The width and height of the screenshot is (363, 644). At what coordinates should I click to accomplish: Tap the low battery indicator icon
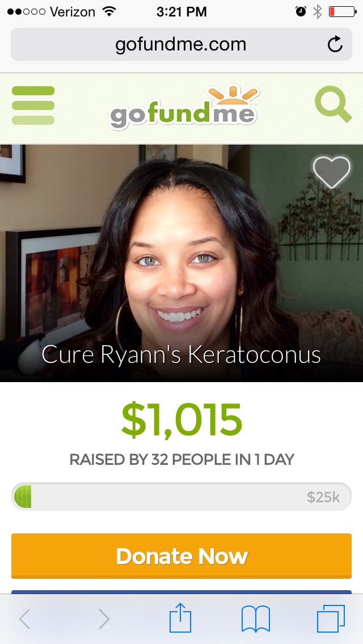pyautogui.click(x=343, y=11)
